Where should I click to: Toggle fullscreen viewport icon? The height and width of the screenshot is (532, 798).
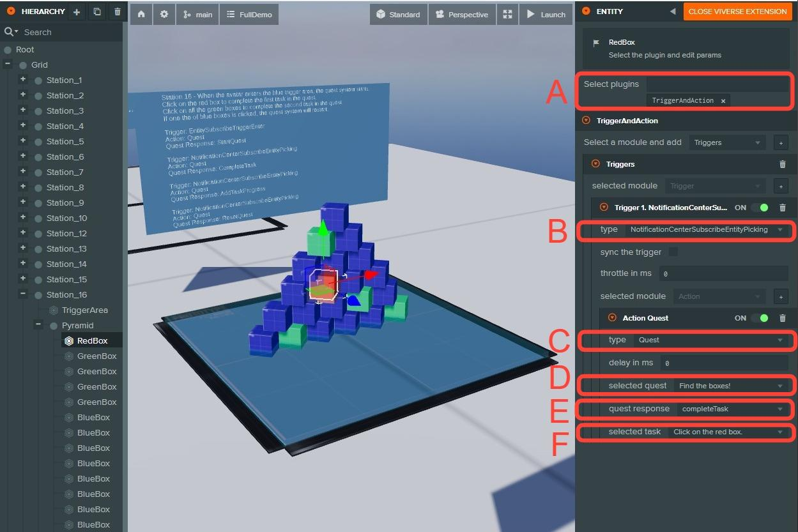pos(507,14)
